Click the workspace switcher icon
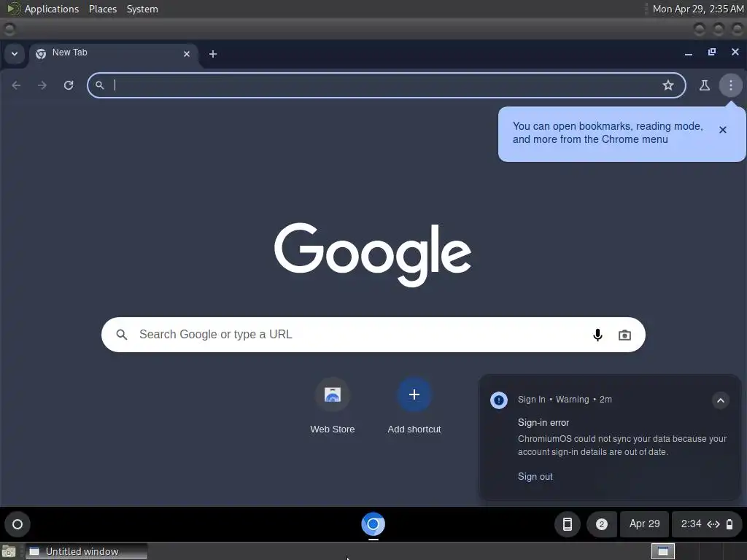The height and width of the screenshot is (560, 747). coord(662,551)
